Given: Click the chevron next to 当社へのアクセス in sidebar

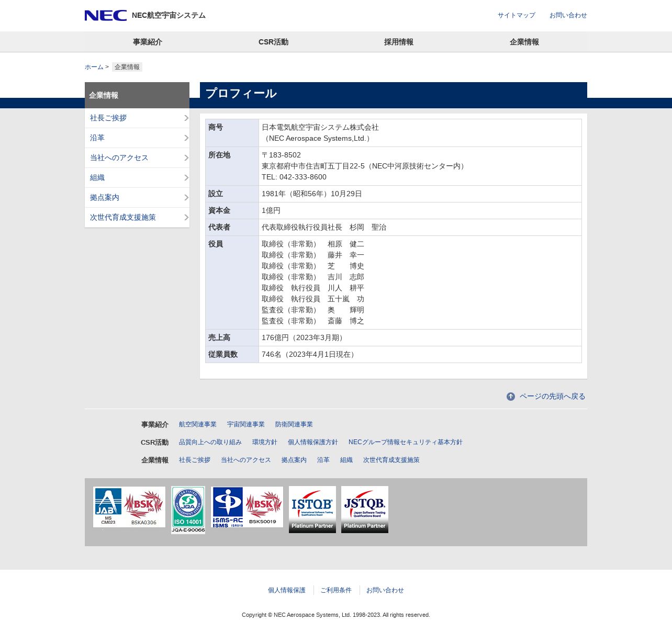Looking at the screenshot, I should click(x=186, y=158).
